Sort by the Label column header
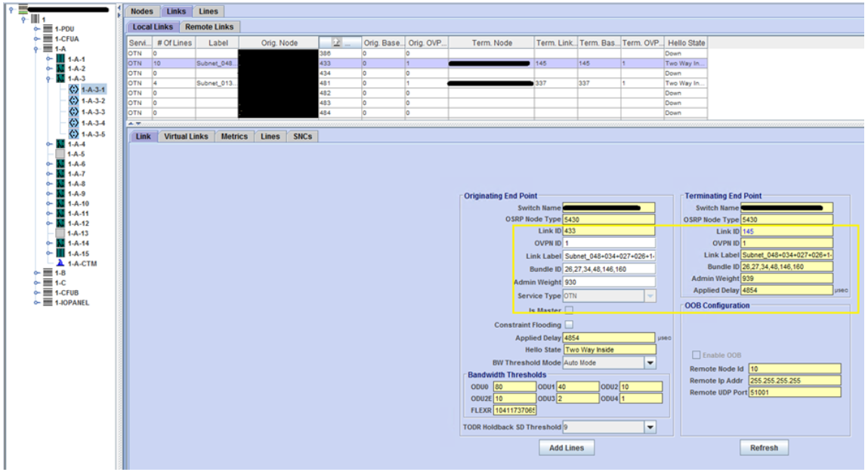The image size is (868, 472). click(218, 42)
